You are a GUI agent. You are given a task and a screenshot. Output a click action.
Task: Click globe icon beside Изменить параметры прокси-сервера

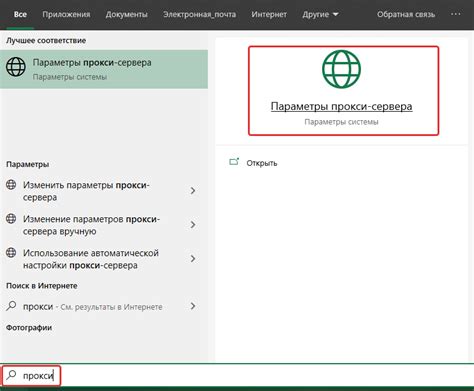[x=11, y=185]
